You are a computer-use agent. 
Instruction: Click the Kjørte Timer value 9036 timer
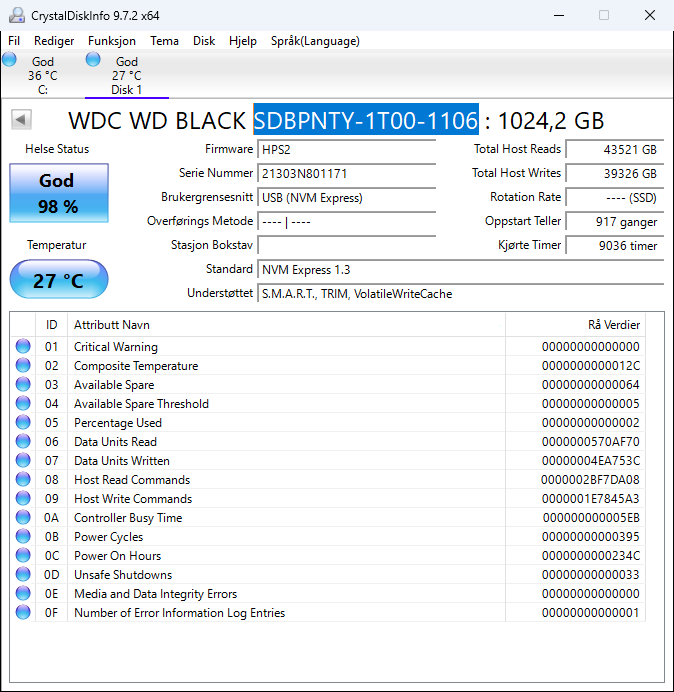click(615, 245)
